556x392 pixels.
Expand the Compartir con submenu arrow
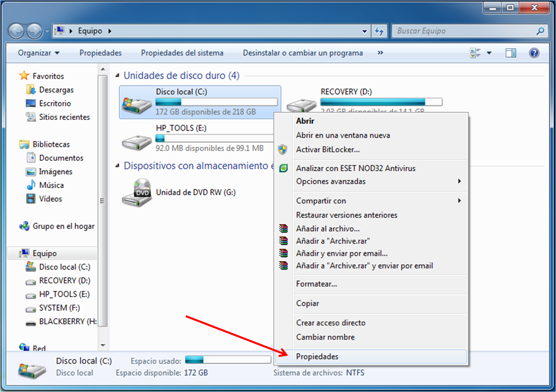pyautogui.click(x=459, y=201)
